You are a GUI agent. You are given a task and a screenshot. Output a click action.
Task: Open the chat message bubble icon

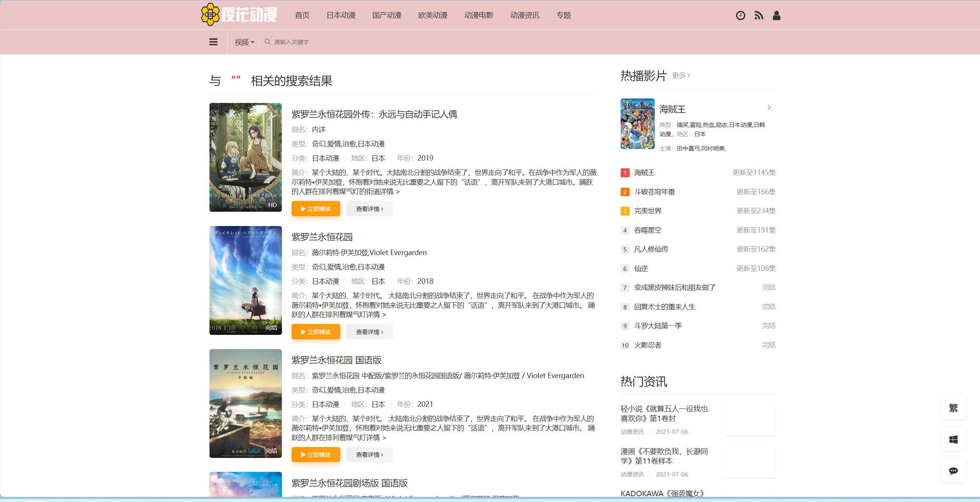pos(953,471)
